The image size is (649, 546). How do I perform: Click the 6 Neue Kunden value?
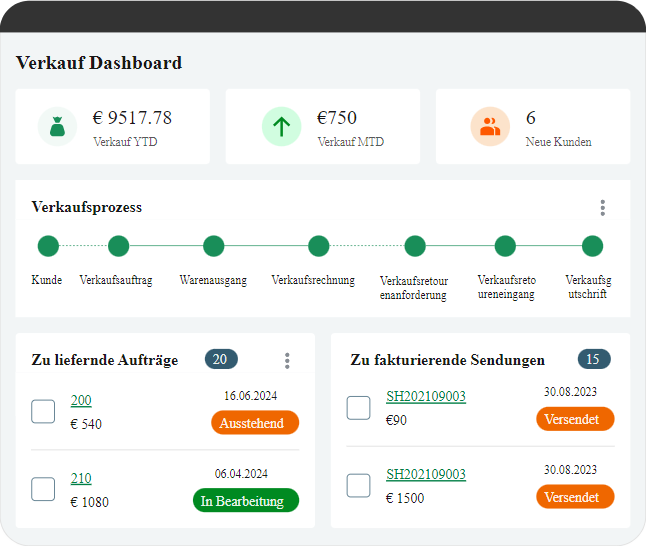pyautogui.click(x=531, y=118)
